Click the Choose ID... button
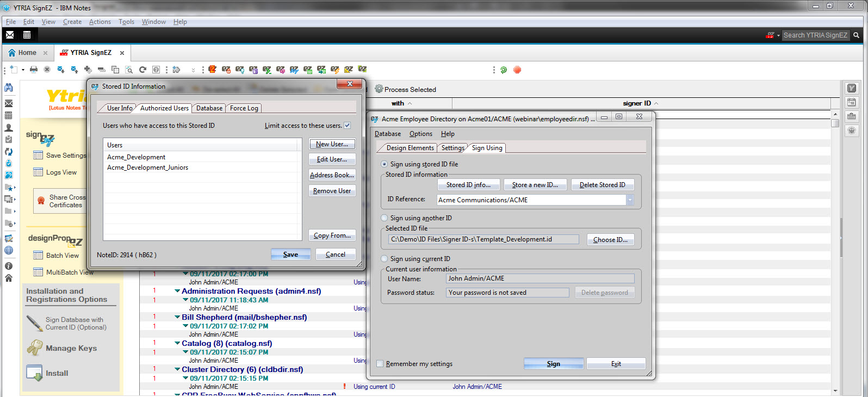This screenshot has height=397, width=868. 610,240
